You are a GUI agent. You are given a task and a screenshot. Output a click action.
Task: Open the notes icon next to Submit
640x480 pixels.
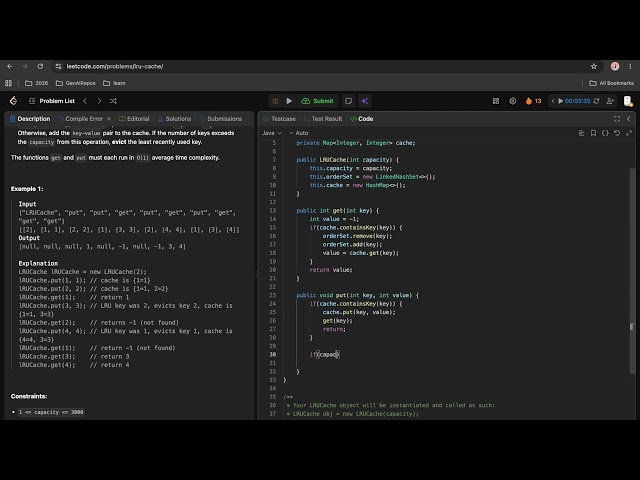(348, 101)
